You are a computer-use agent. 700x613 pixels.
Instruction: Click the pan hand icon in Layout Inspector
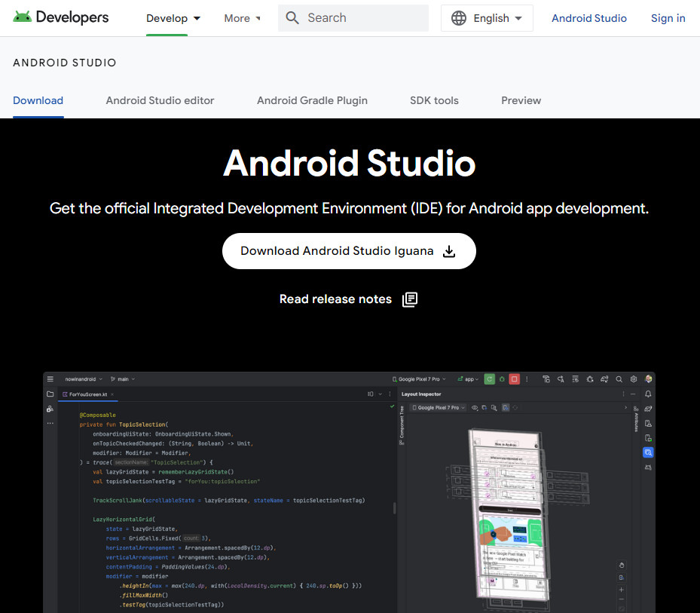click(621, 565)
